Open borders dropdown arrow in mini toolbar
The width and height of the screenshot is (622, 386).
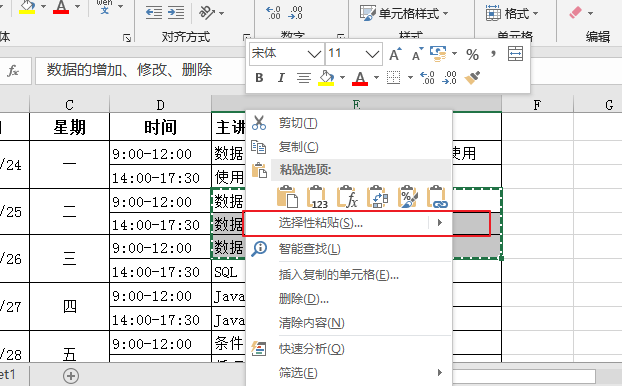(410, 77)
